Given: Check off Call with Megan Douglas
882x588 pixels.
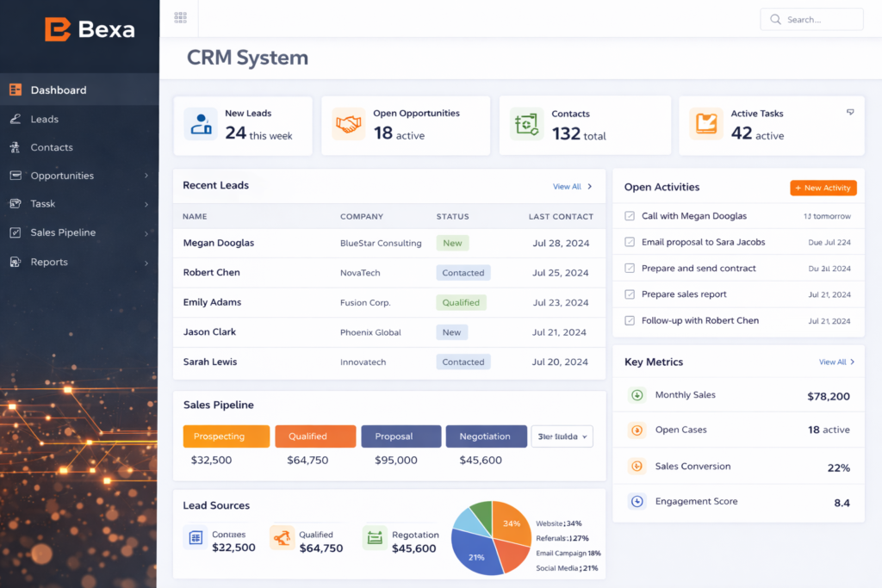Looking at the screenshot, I should [630, 216].
